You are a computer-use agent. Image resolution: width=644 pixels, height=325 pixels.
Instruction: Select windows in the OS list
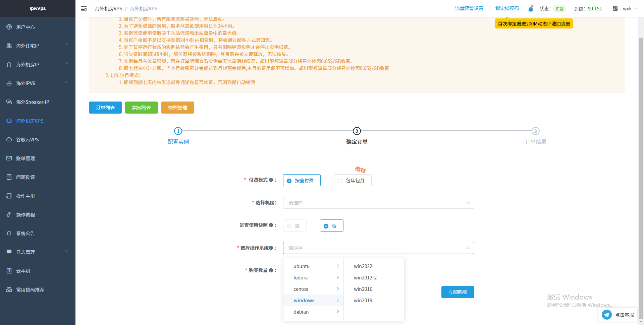pos(314,300)
